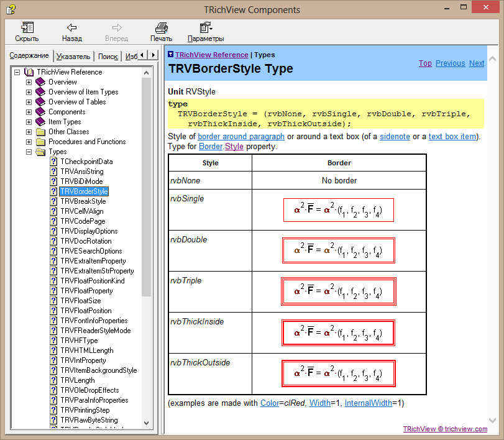Screen dimensions: 504x440
Task: Click the book icon beside Overview of Tables
Action: click(40, 102)
